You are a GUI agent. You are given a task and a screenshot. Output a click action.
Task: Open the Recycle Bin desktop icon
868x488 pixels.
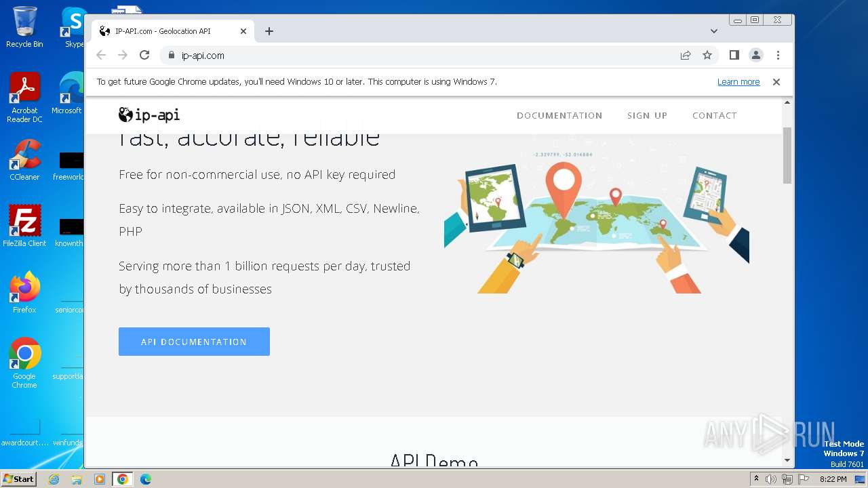coord(24,27)
